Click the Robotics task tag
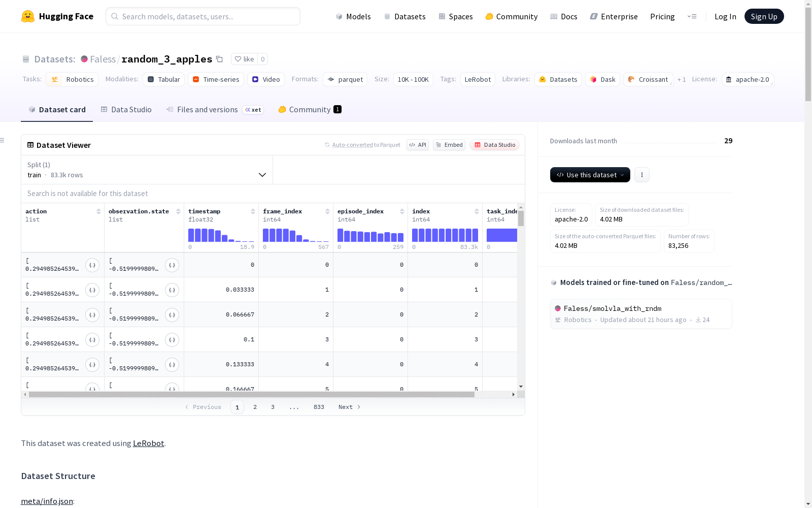Viewport: 812px width, 508px height. click(x=73, y=79)
